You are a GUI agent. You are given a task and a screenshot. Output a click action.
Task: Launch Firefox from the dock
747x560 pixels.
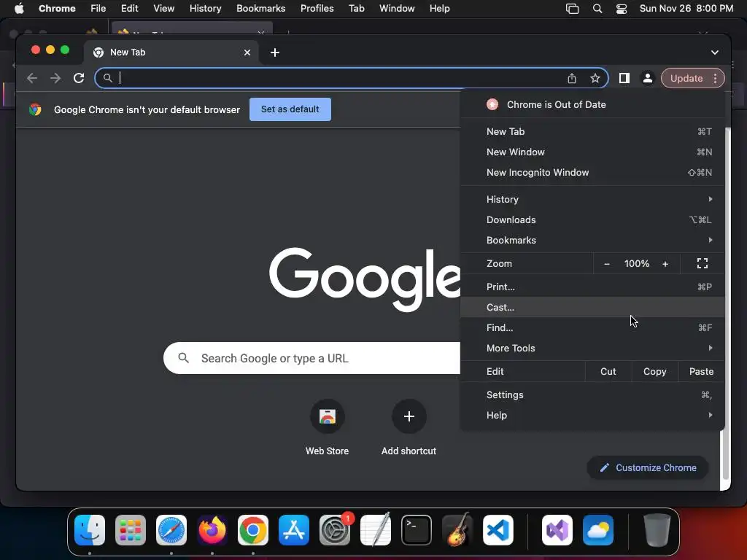tap(212, 530)
